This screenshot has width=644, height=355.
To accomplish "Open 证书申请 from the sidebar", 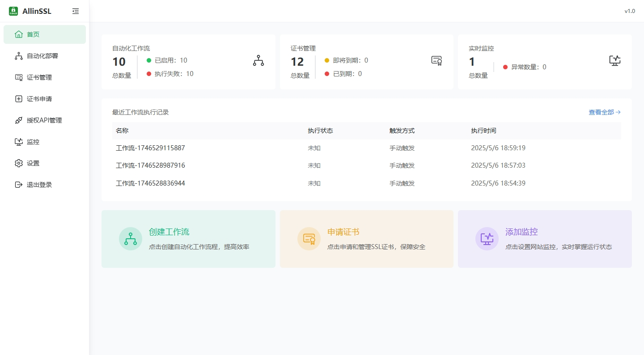I will 18,98.
